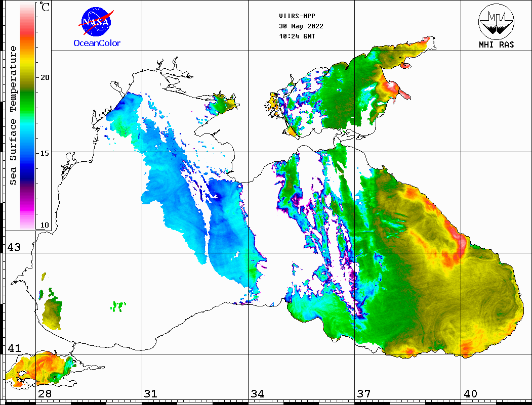The image size is (532, 405).
Task: Click the °C unit label
Action: (x=45, y=8)
